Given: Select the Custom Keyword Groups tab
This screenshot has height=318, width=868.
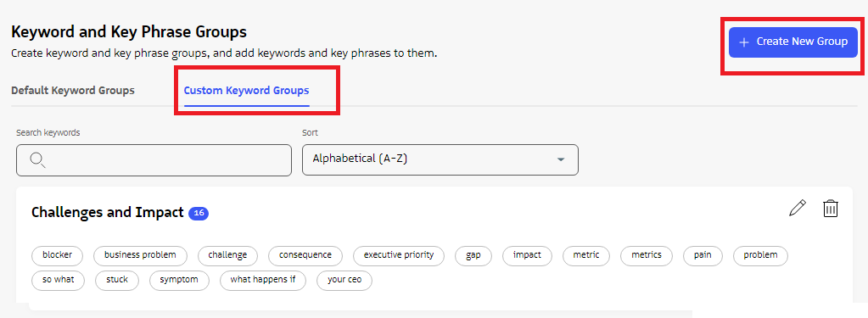Looking at the screenshot, I should click(x=246, y=90).
